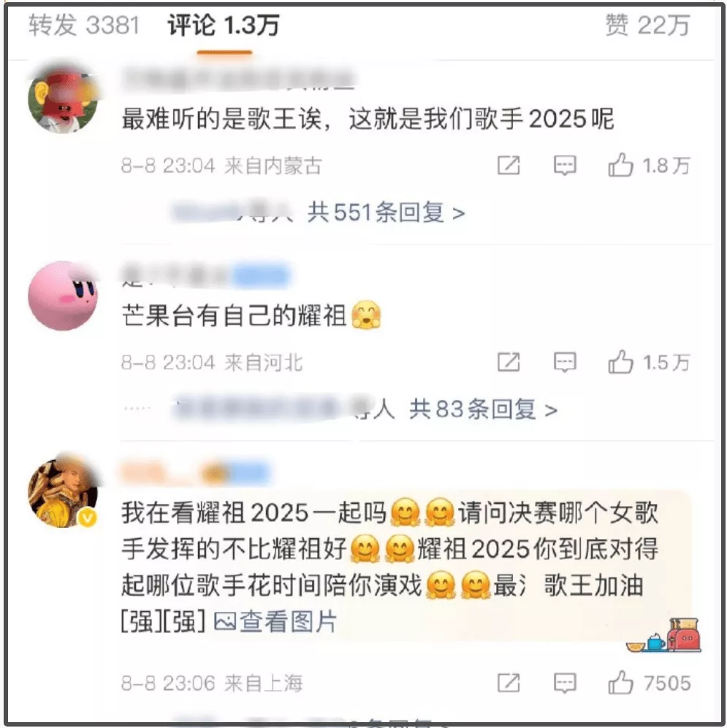The height and width of the screenshot is (728, 727).
Task: Expand 共83条回复 replies
Action: point(483,410)
